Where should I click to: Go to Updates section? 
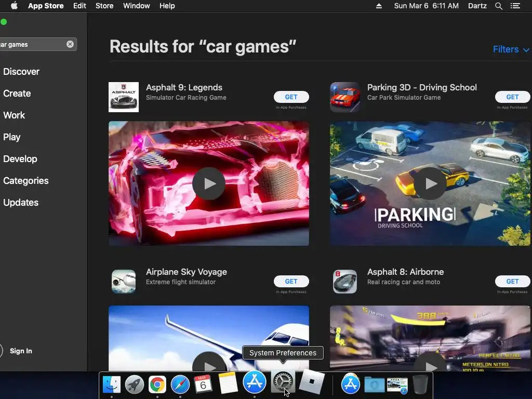tap(21, 203)
